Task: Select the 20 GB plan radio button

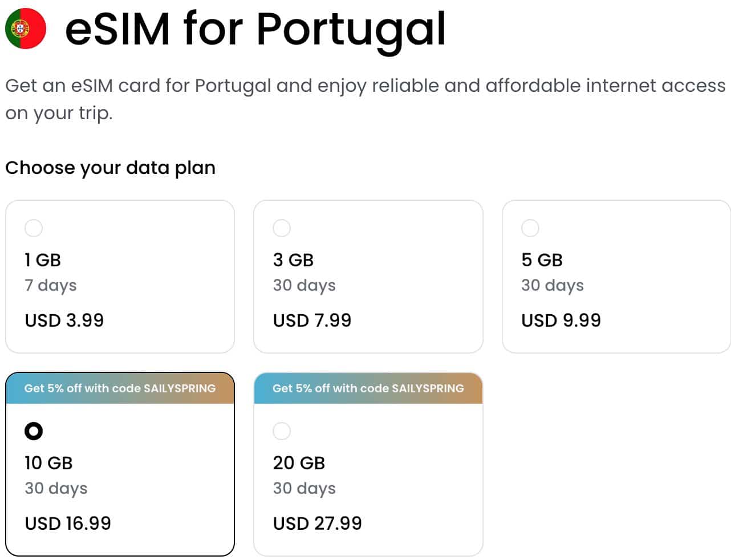Action: coord(282,431)
